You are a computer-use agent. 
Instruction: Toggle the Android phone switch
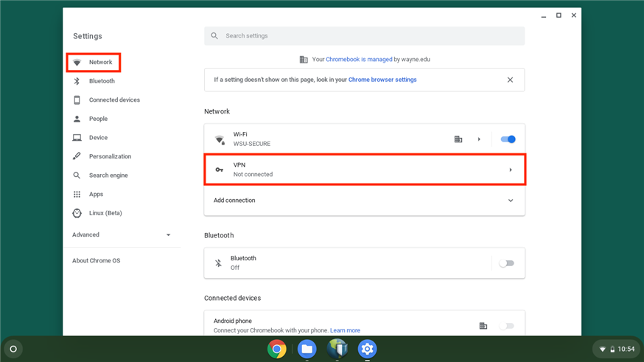coord(506,326)
